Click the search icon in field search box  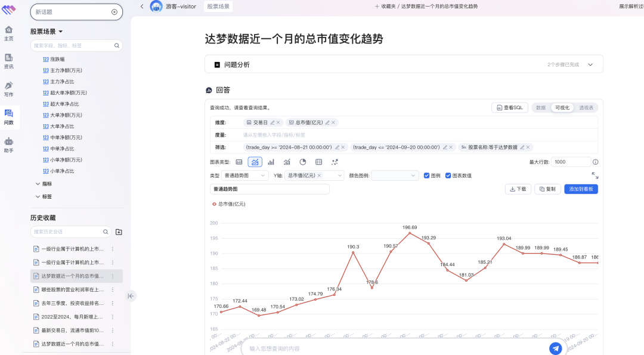[117, 45]
